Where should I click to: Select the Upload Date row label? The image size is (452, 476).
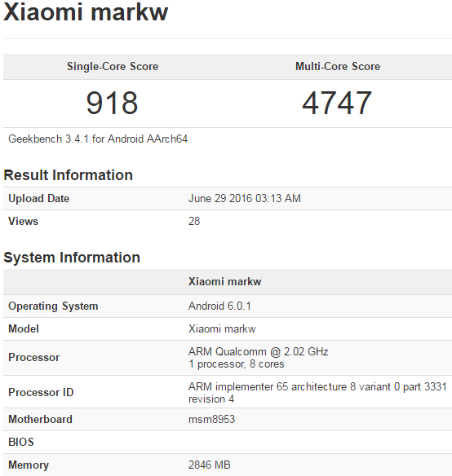pyautogui.click(x=39, y=199)
